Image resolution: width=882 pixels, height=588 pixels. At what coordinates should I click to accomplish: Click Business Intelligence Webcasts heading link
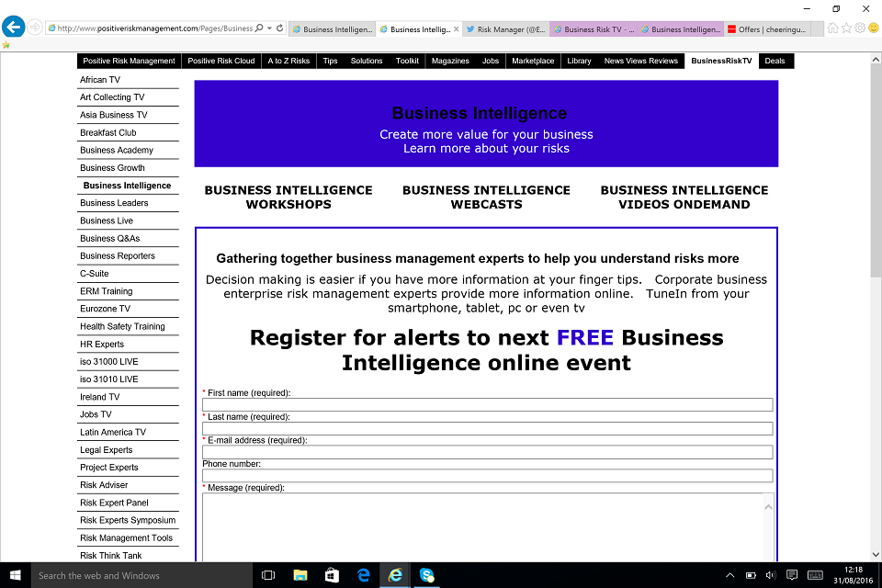pos(486,197)
